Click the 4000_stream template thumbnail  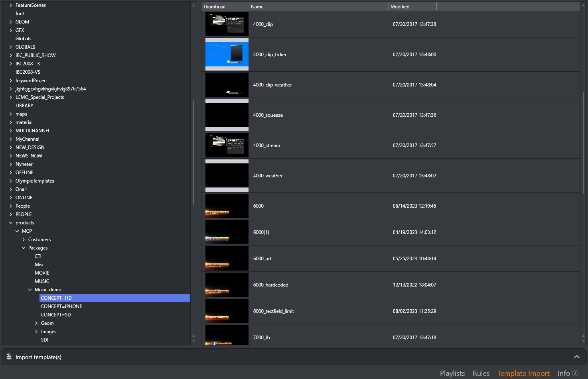[227, 145]
